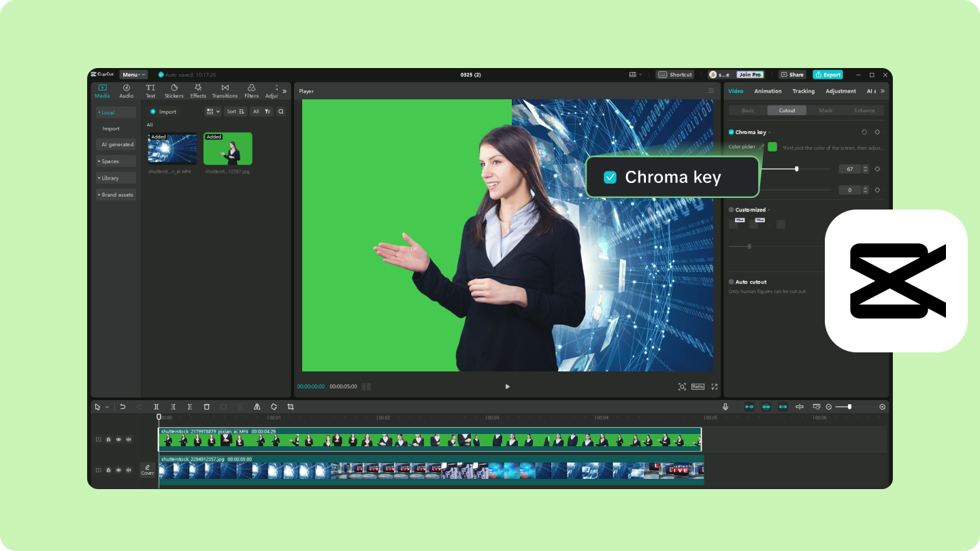This screenshot has width=980, height=551.
Task: Mute the green screen MP4 track
Action: tap(129, 439)
